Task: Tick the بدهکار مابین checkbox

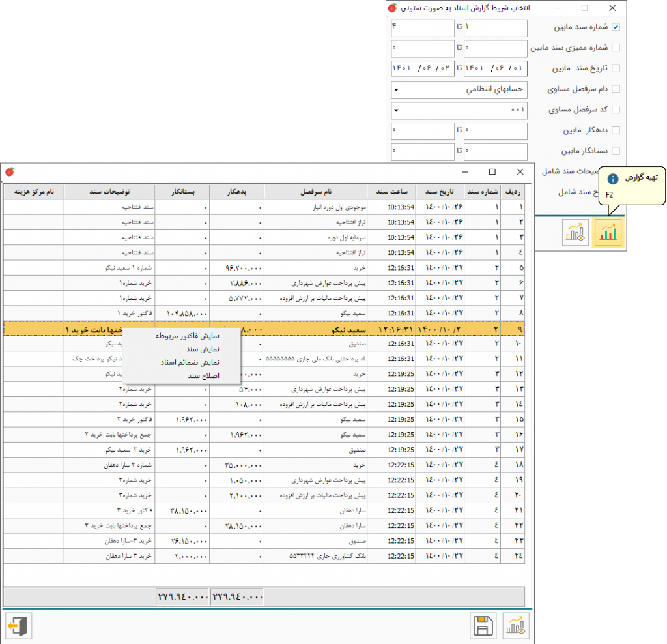Action: coord(616,130)
